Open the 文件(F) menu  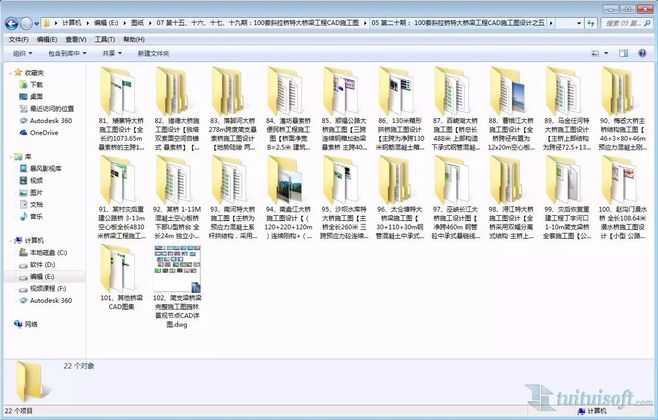click(18, 38)
